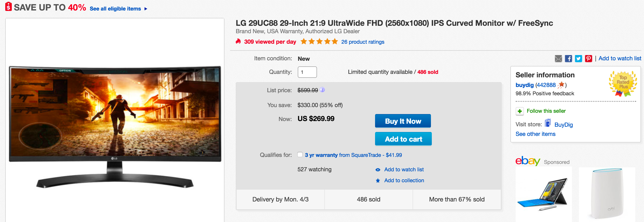
Task: Click See other items link
Action: pos(535,134)
